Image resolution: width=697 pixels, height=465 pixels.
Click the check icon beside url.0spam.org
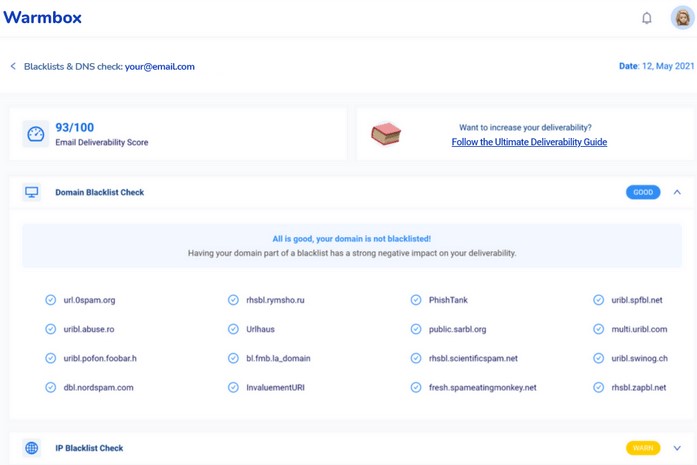click(51, 300)
